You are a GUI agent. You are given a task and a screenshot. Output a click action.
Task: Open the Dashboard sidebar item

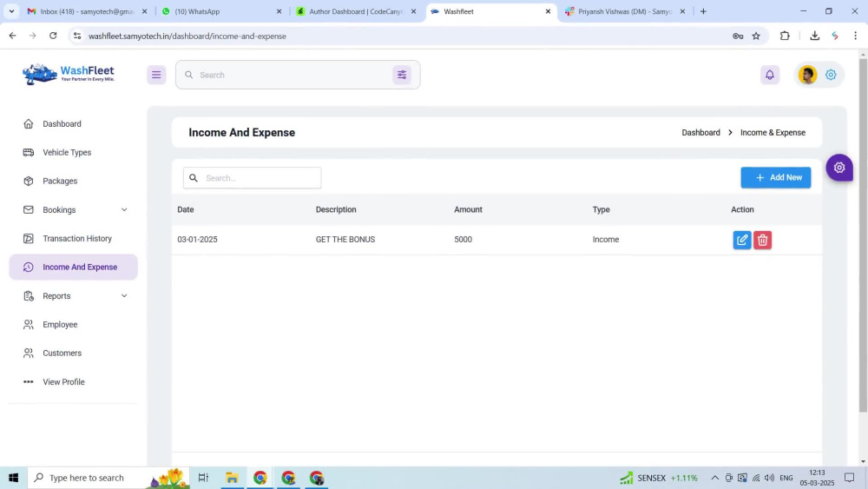coord(62,124)
